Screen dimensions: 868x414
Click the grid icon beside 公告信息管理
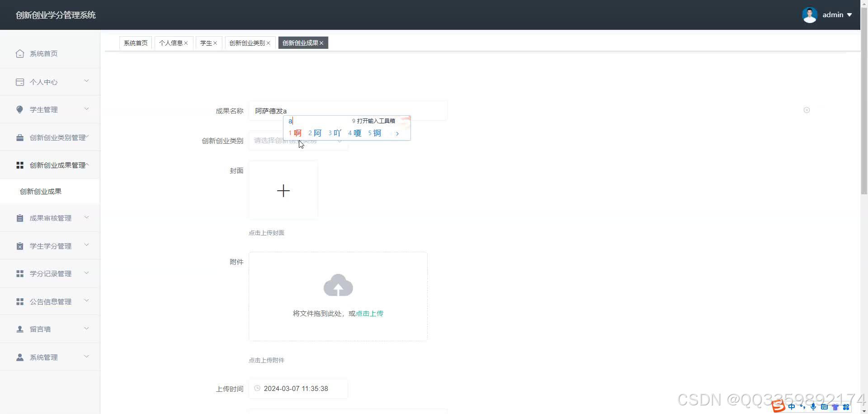20,301
